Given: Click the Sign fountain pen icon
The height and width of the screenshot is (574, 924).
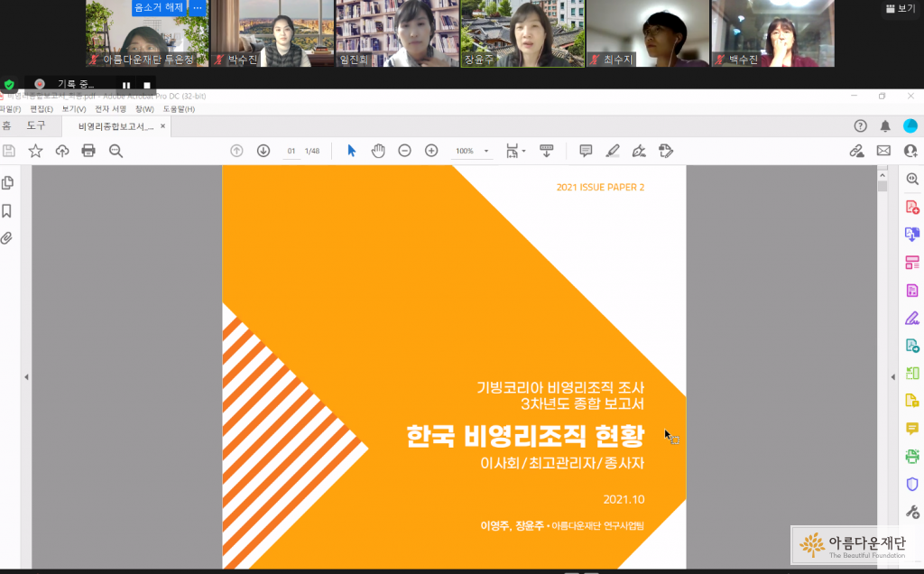Looking at the screenshot, I should 639,151.
